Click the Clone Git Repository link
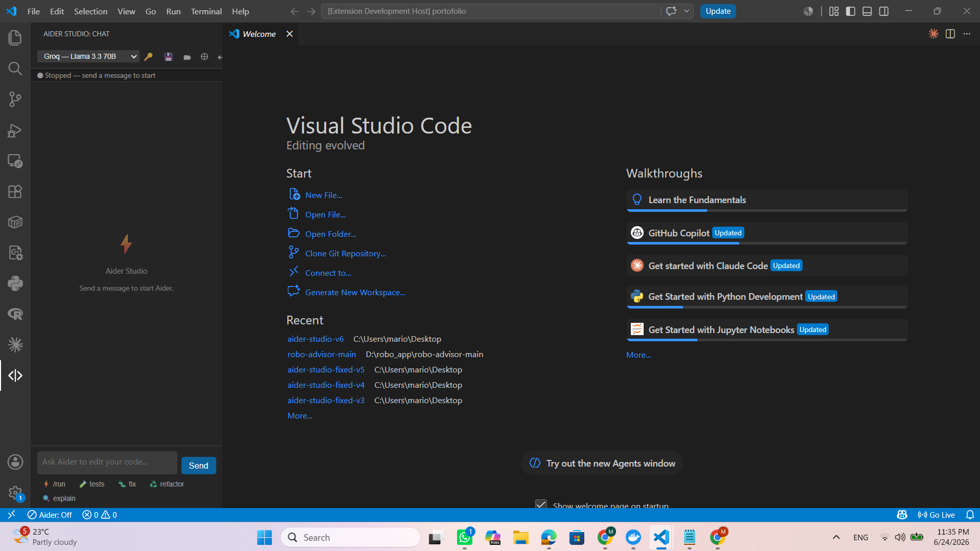980x551 pixels. click(345, 254)
